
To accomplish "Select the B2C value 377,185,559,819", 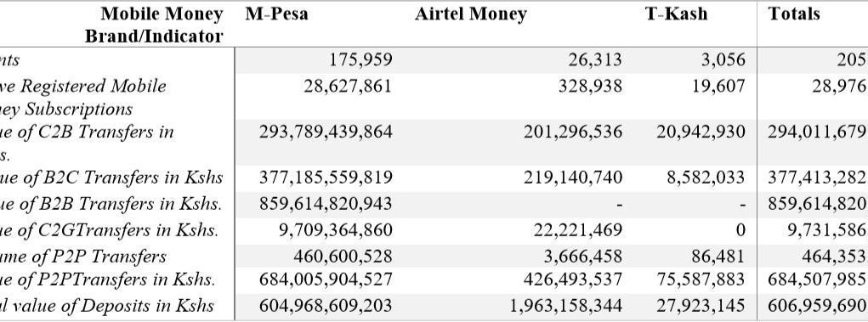I will (x=326, y=178).
